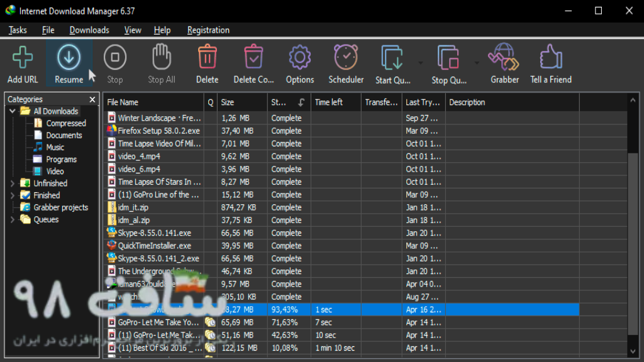644x362 pixels.
Task: Select the Programs category
Action: tap(61, 159)
